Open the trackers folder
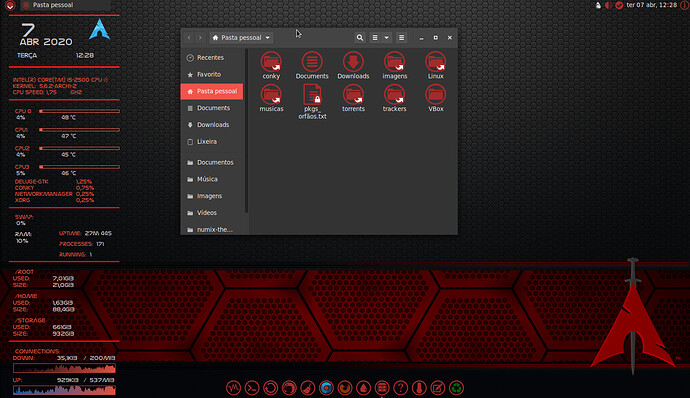The width and height of the screenshot is (690, 398). pos(394,98)
